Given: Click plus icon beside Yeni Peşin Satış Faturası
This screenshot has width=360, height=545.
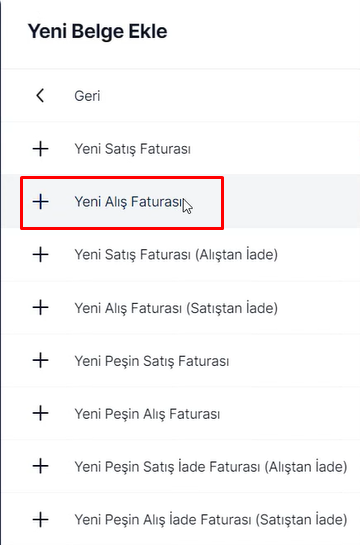Looking at the screenshot, I should point(40,360).
